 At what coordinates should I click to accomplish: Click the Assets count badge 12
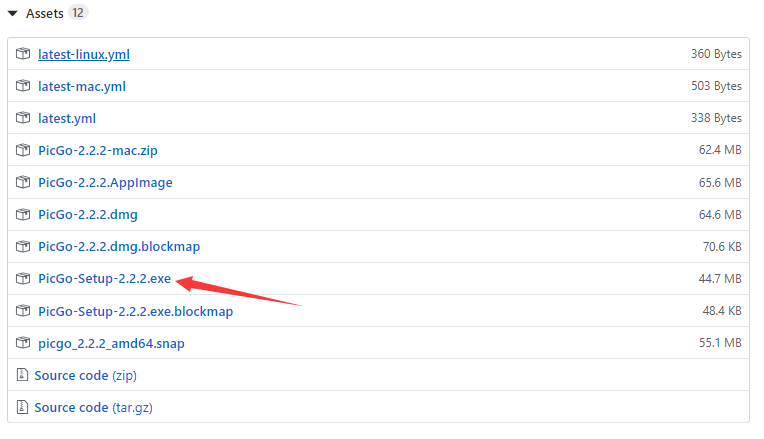pyautogui.click(x=78, y=13)
